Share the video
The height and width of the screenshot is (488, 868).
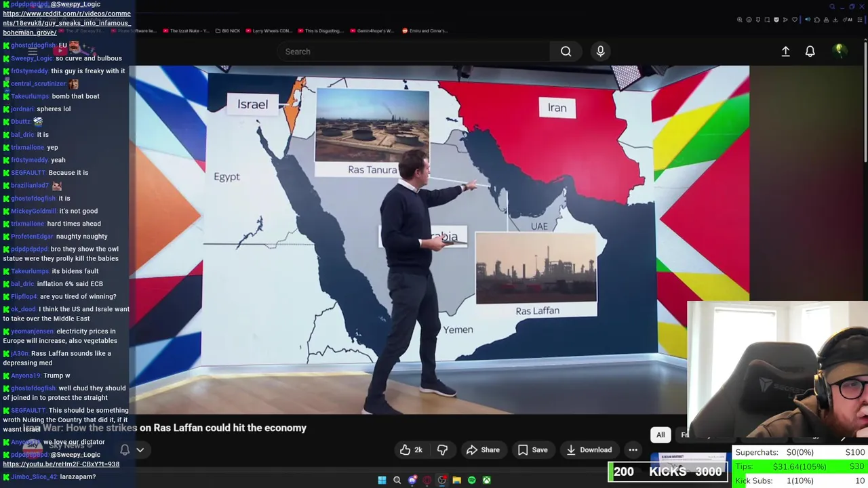(x=483, y=449)
